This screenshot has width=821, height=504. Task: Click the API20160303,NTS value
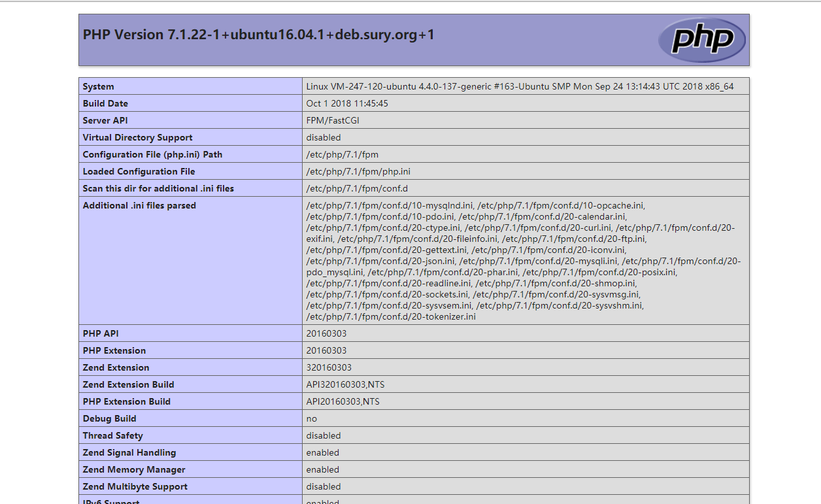point(343,401)
